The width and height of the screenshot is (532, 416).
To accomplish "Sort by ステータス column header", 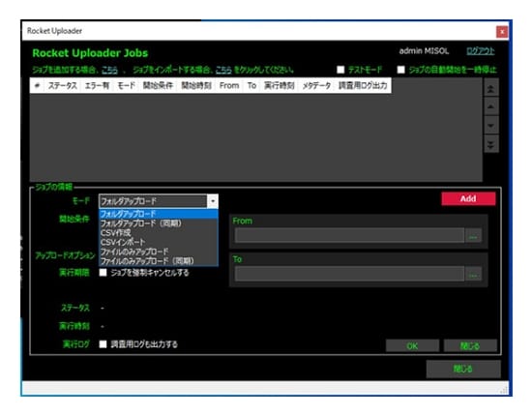I will coord(63,85).
